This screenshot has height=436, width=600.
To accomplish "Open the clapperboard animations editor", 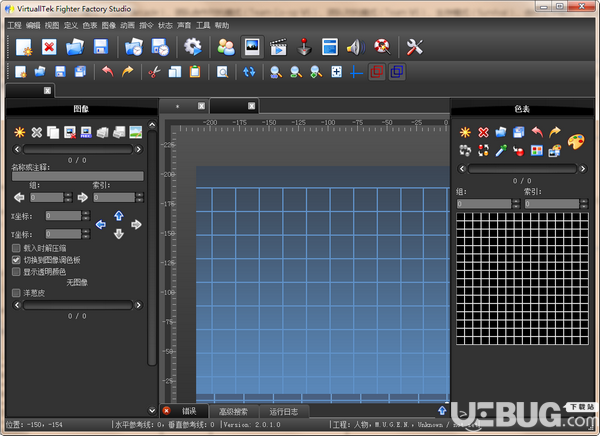I will pos(278,47).
